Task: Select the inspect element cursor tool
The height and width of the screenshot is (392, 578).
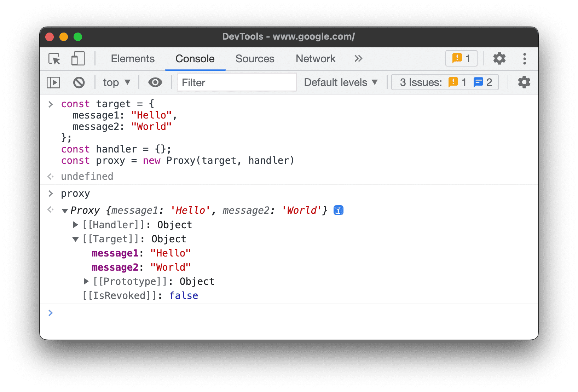Action: point(53,59)
